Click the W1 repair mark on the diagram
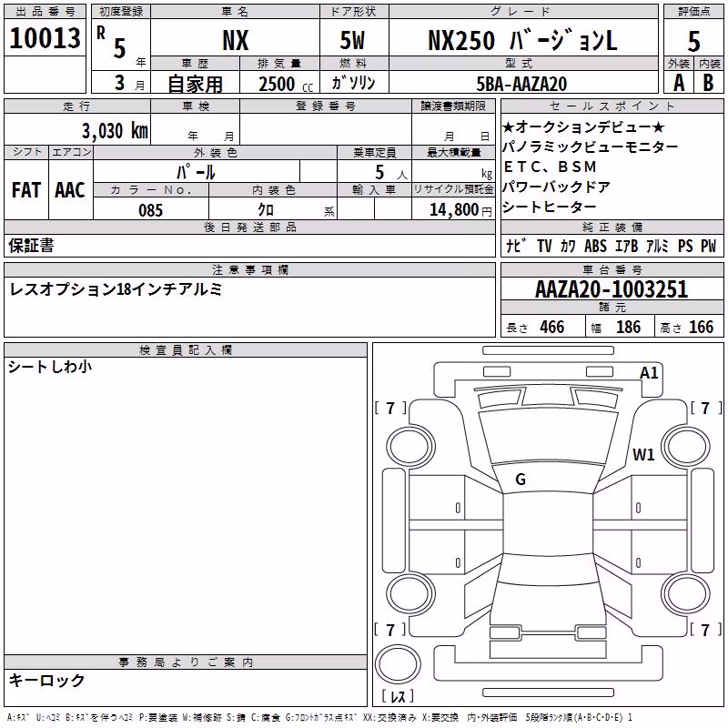728x728 pixels. (x=643, y=454)
